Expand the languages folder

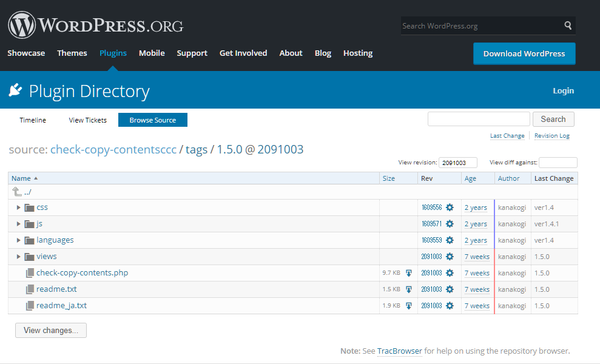(x=18, y=240)
